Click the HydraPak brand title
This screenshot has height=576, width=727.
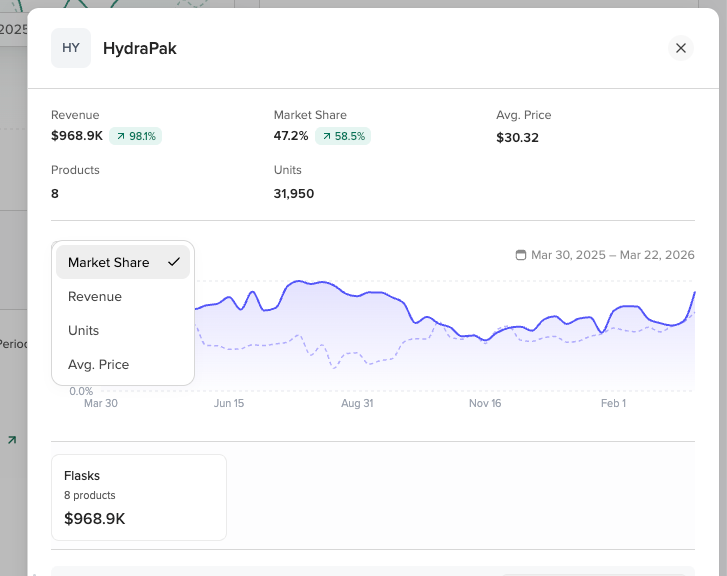click(x=140, y=48)
